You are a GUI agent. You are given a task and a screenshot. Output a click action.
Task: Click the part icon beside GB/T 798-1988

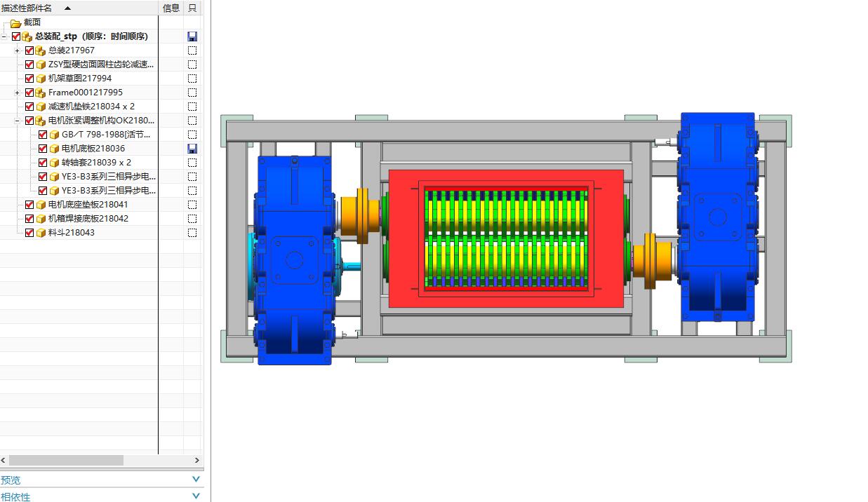pyautogui.click(x=54, y=135)
